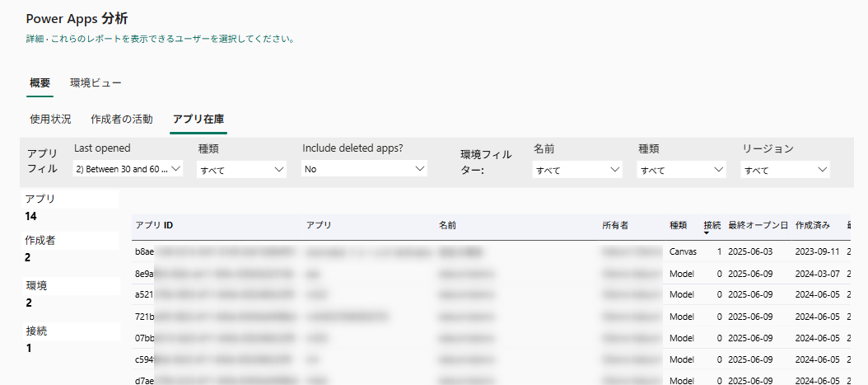
Task: Open the Last opened filter dropdown
Action: (x=128, y=169)
